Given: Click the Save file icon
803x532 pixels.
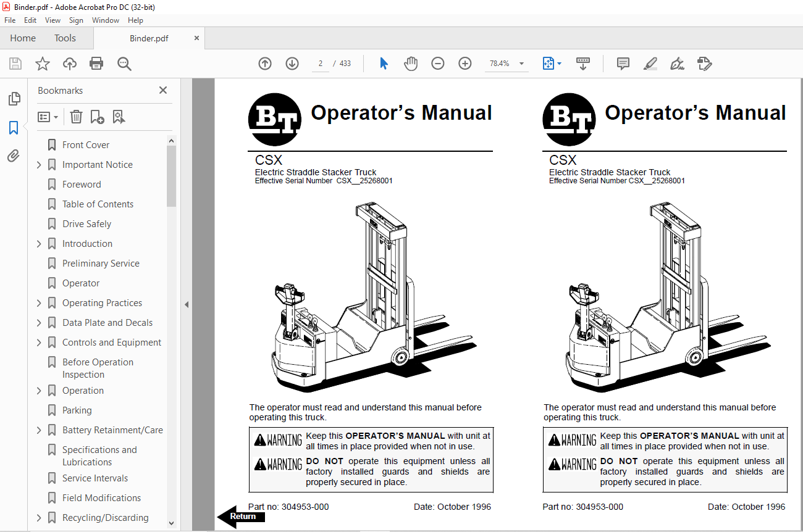Looking at the screenshot, I should pyautogui.click(x=15, y=64).
